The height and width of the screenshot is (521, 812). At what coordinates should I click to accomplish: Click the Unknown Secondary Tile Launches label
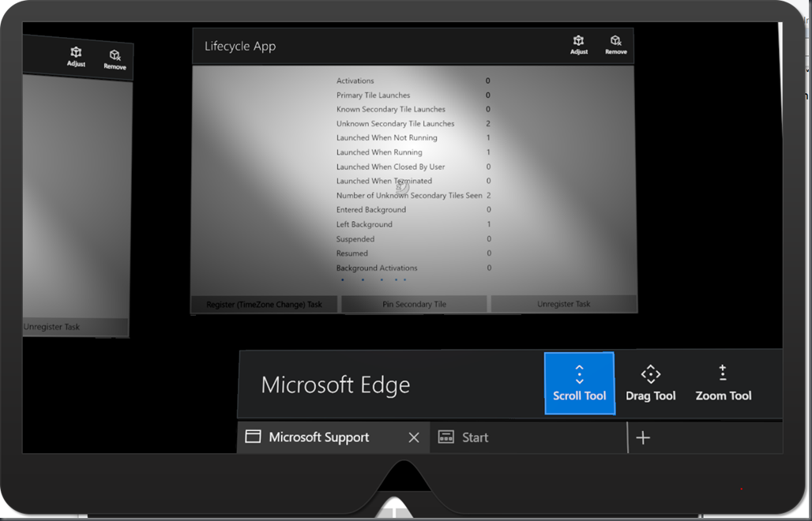[x=396, y=124]
